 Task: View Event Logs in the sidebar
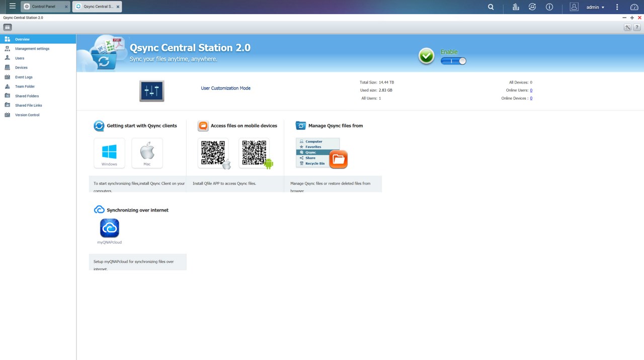point(38,77)
